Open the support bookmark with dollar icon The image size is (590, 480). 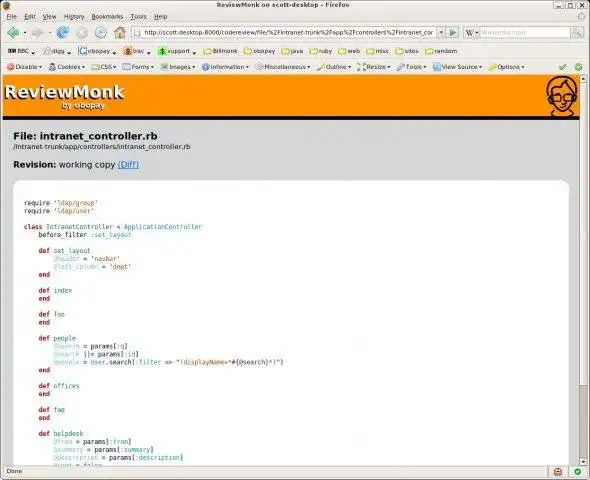(177, 51)
